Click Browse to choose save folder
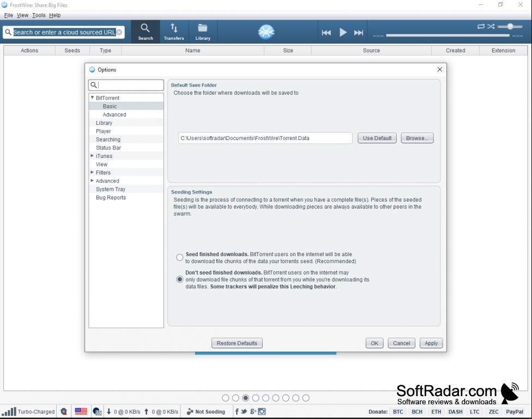Image resolution: width=532 pixels, height=419 pixels. coord(417,138)
